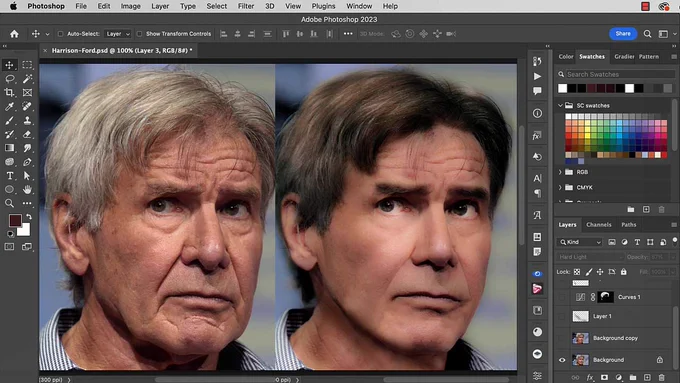Image resolution: width=680 pixels, height=383 pixels.
Task: Select the Hand tool
Action: click(x=27, y=190)
